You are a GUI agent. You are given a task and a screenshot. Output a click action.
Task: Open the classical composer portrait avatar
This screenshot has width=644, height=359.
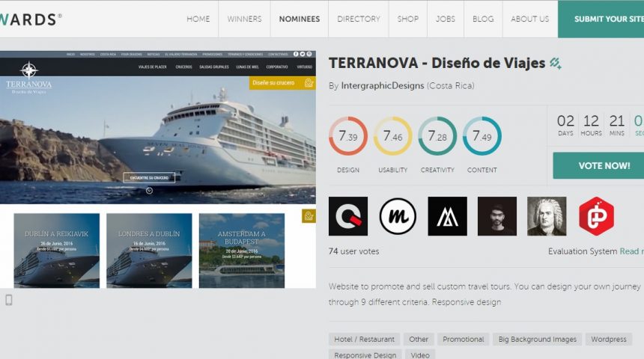coord(547,216)
